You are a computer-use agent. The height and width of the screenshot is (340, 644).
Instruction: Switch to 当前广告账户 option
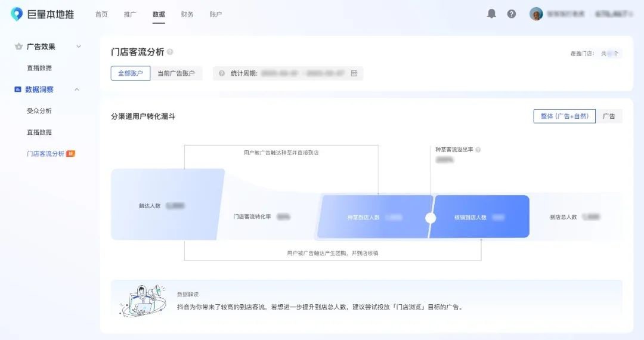(176, 73)
